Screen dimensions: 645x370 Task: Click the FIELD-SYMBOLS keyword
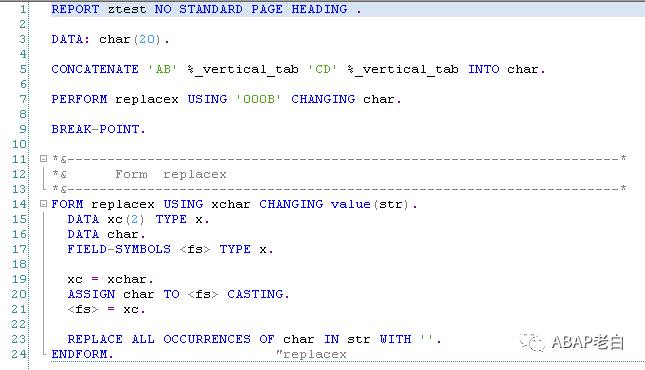[119, 249]
